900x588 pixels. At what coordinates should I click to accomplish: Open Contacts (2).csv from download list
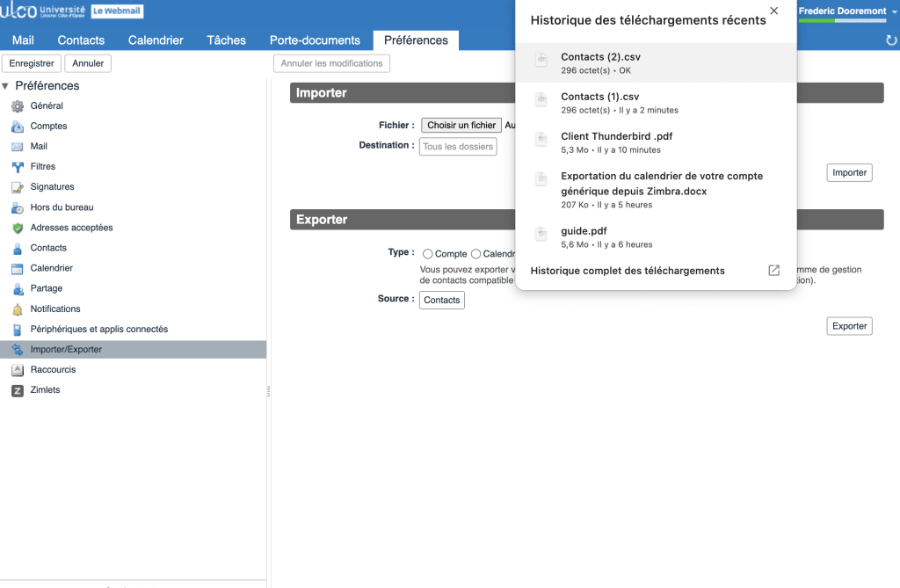click(600, 57)
